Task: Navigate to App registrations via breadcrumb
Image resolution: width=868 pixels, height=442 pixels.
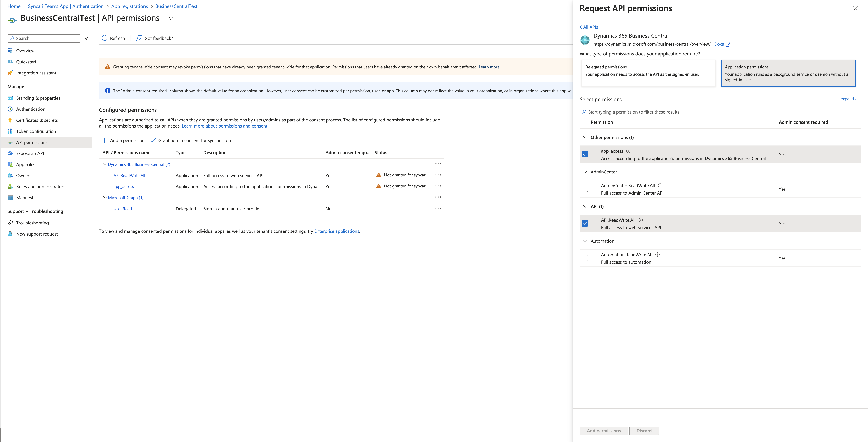Action: pyautogui.click(x=129, y=6)
